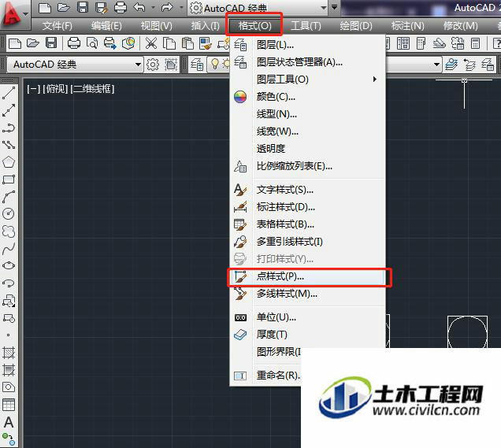This screenshot has width=501, height=448.
Task: Click the Workspace Settings gear icon
Action: [x=152, y=65]
